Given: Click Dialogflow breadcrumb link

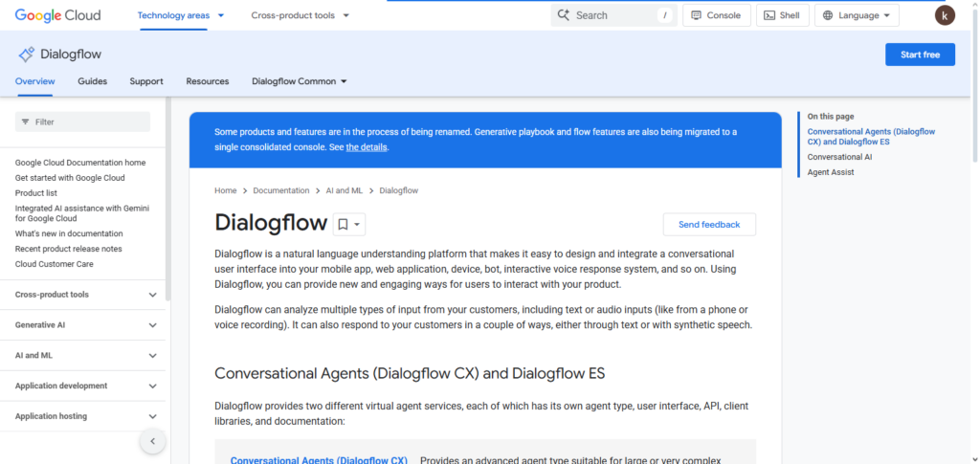Looking at the screenshot, I should [399, 190].
